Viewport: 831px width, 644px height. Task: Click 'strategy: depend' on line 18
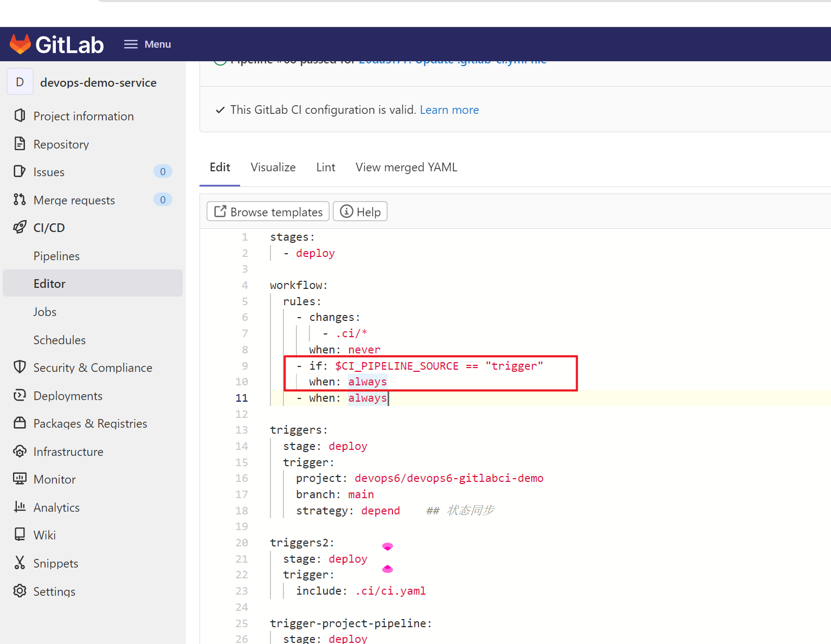click(348, 511)
